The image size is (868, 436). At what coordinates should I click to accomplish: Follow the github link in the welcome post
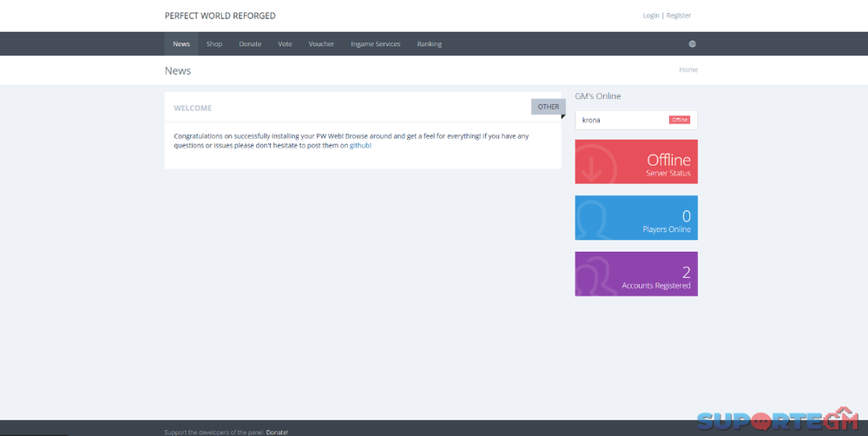tap(360, 146)
